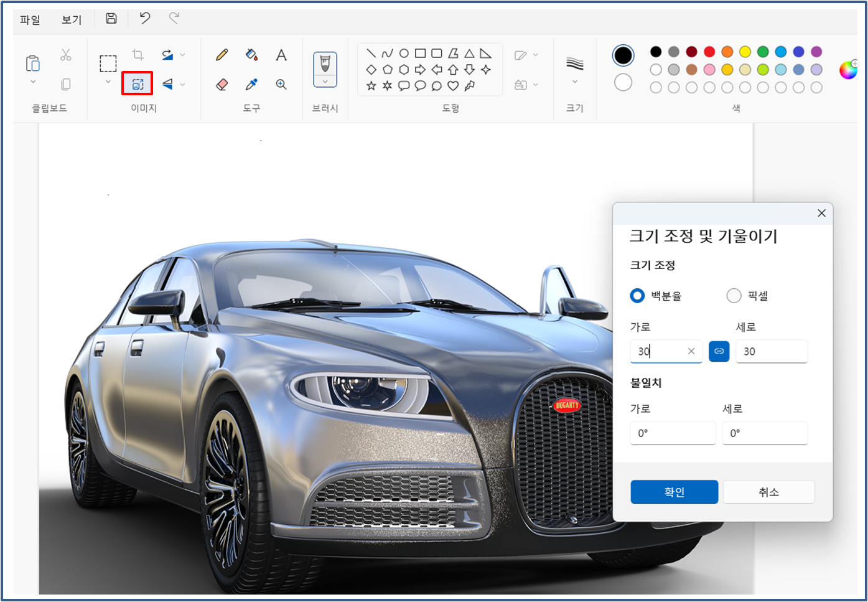Select the text tool A
868x602 pixels.
[x=281, y=55]
